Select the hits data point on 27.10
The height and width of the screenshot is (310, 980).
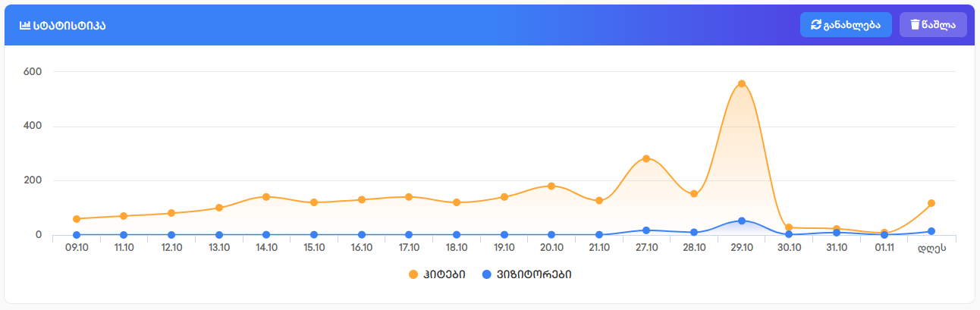point(646,158)
